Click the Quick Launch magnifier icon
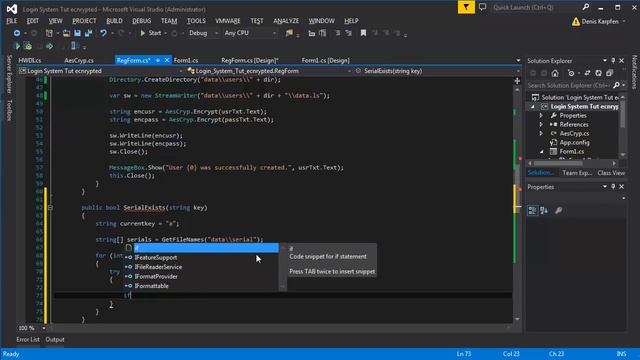This screenshot has width=640, height=360. pyautogui.click(x=586, y=7)
